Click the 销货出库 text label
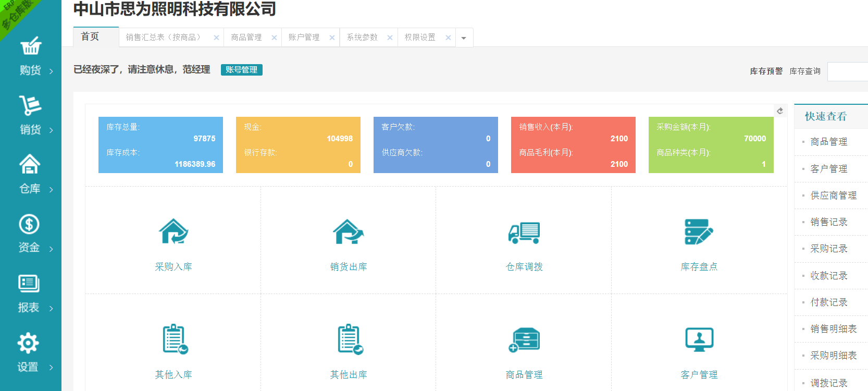Image resolution: width=868 pixels, height=391 pixels. pos(349,267)
